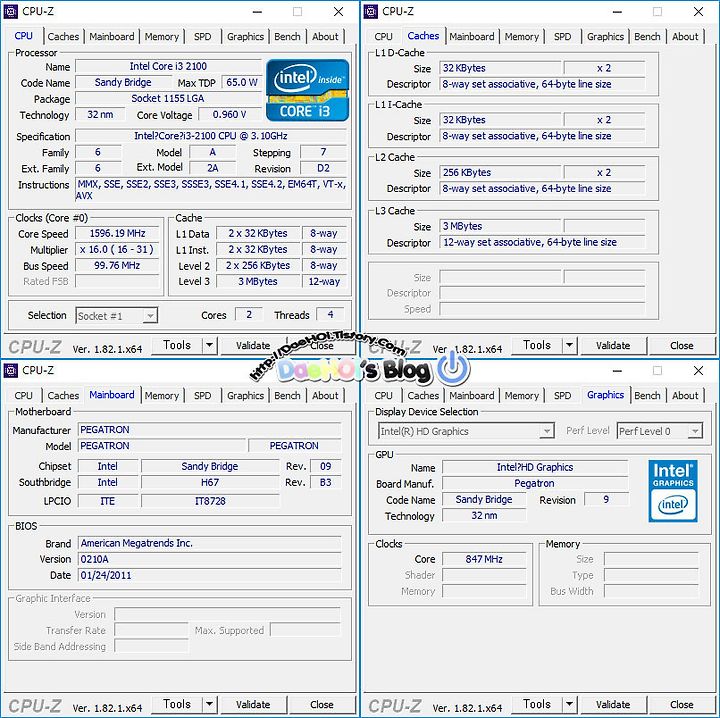Select CPU tab in the Mainboard window
The width and height of the screenshot is (720, 718).
[x=23, y=395]
